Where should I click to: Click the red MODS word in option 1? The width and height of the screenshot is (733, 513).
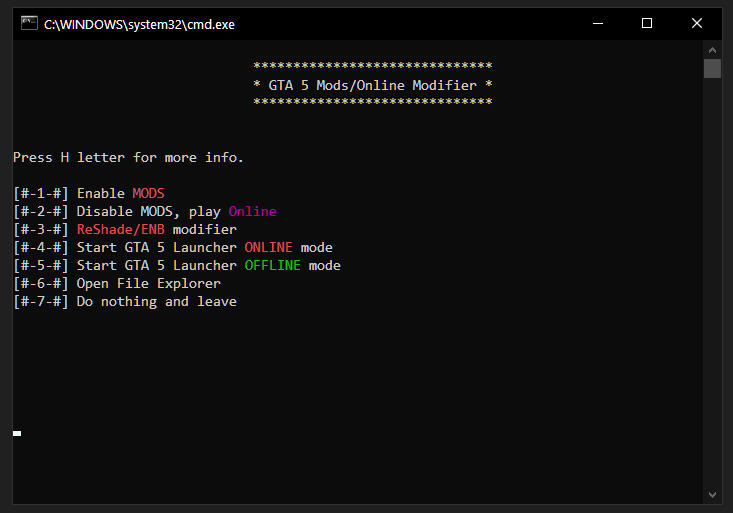tap(148, 193)
